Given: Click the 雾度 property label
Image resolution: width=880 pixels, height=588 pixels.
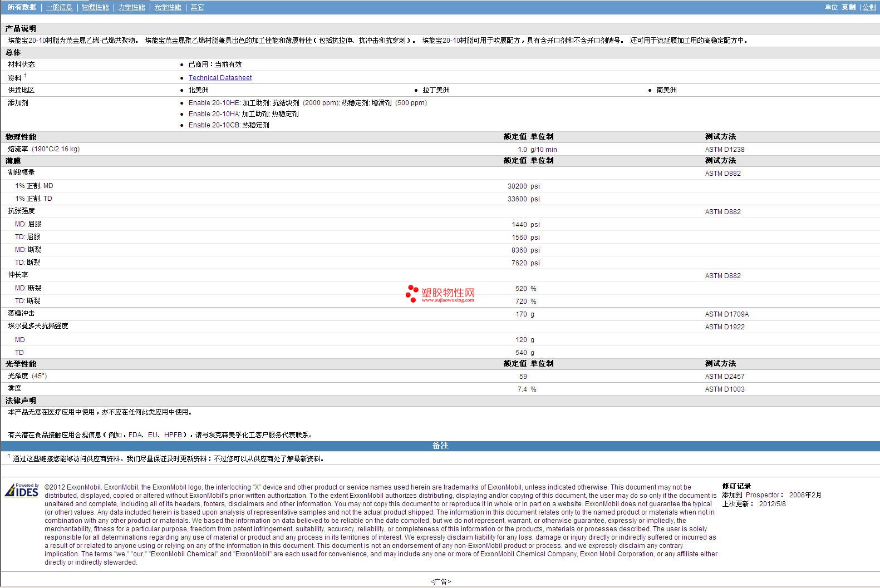Looking at the screenshot, I should coord(14,388).
